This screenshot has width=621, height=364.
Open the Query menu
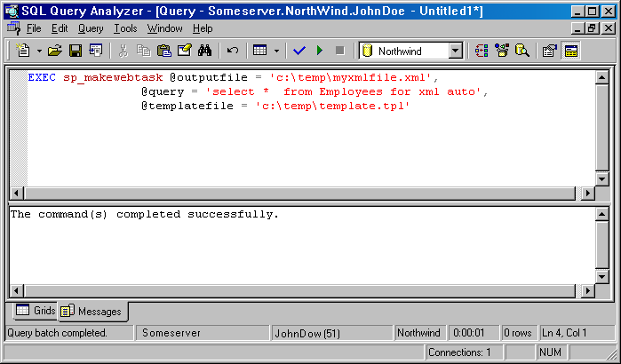click(x=91, y=28)
